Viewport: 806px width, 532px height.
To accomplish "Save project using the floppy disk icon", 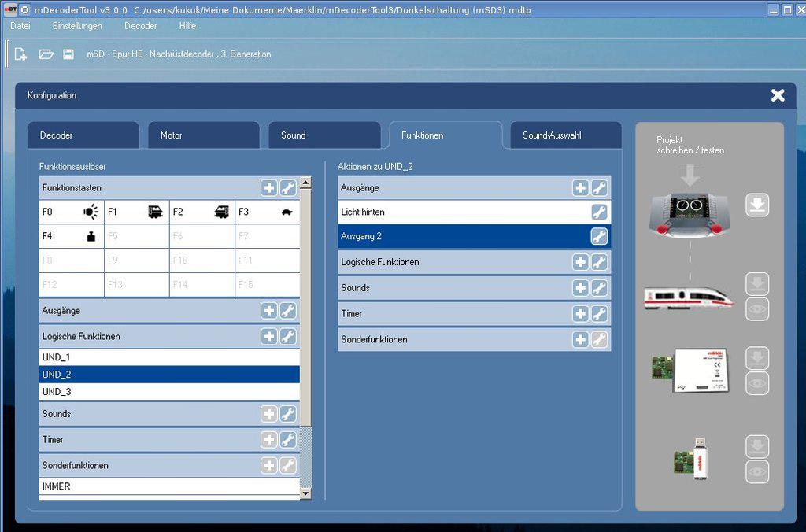I will [68, 54].
